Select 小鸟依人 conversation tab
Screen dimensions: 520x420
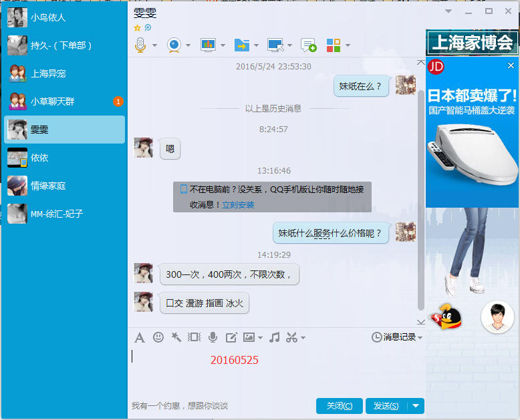coord(64,17)
